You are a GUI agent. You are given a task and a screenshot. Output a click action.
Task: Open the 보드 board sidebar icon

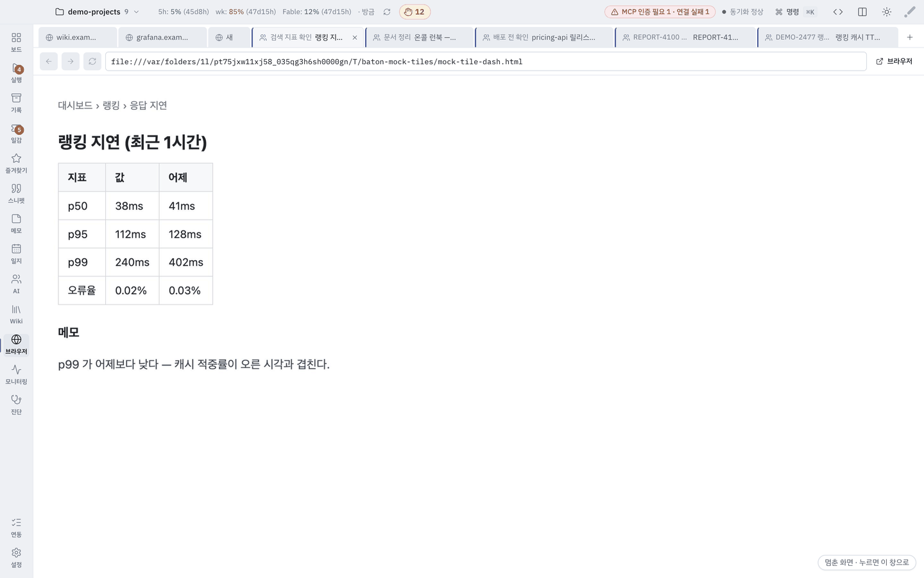pos(16,42)
